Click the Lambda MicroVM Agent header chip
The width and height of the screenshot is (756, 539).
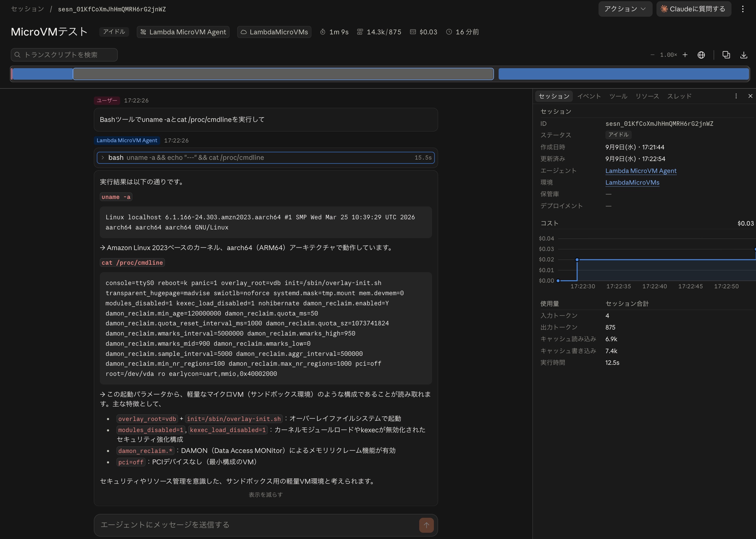[x=183, y=32]
